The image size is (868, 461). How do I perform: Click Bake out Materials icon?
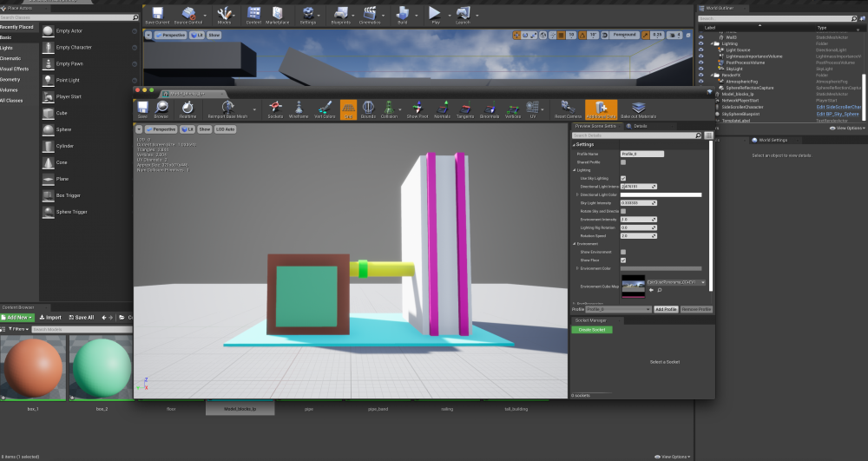[638, 109]
